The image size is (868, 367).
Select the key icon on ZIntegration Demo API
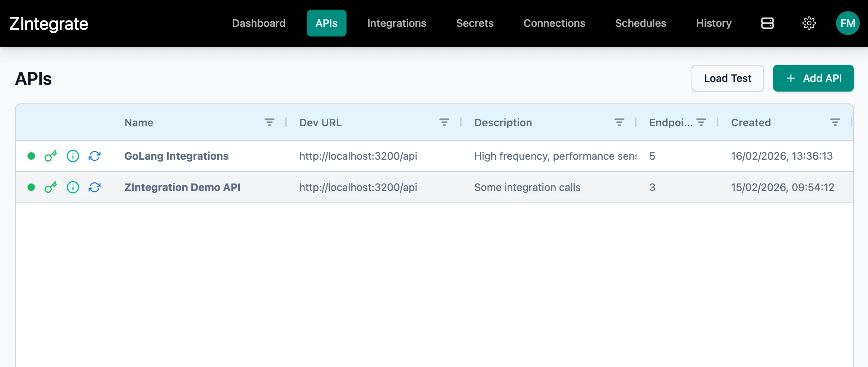click(51, 187)
